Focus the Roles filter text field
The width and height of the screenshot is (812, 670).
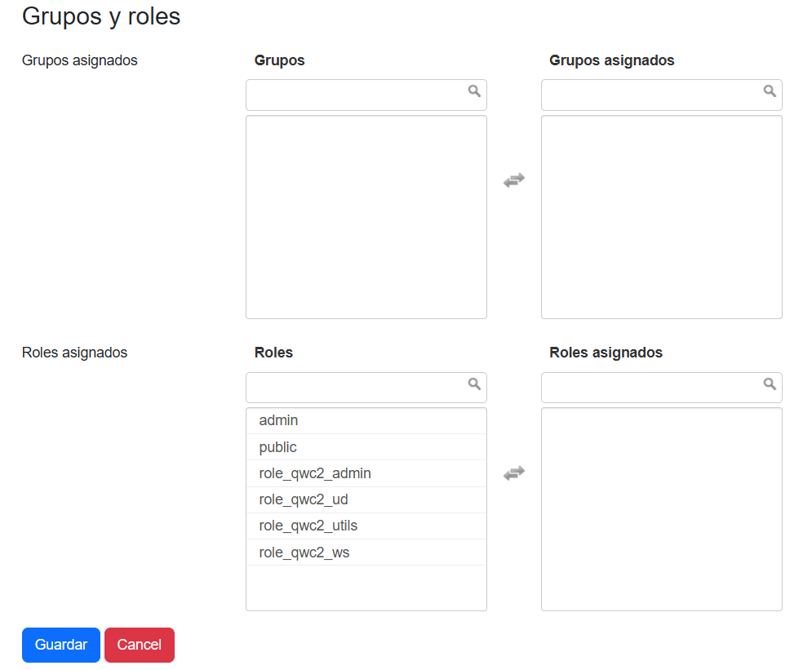pyautogui.click(x=356, y=388)
